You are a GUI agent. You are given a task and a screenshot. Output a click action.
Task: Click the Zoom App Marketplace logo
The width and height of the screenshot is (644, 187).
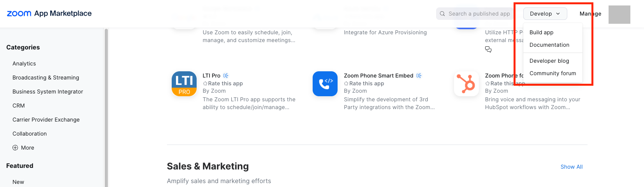(x=49, y=14)
